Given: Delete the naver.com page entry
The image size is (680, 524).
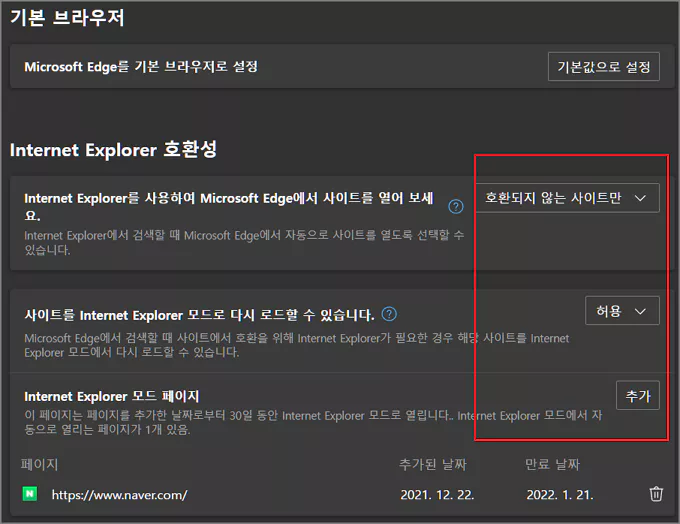Looking at the screenshot, I should [x=655, y=494].
